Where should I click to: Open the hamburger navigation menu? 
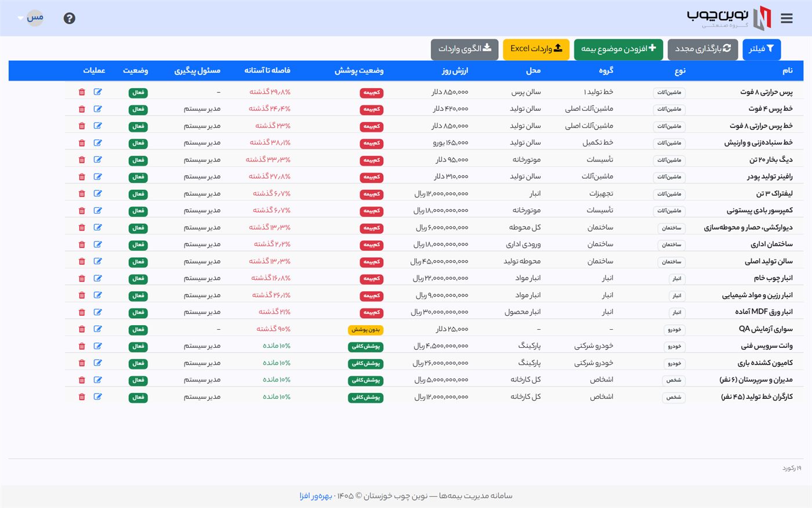pos(786,19)
